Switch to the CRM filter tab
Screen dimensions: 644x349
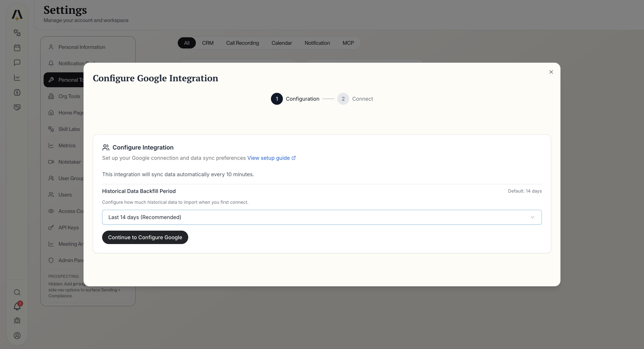[x=208, y=43]
